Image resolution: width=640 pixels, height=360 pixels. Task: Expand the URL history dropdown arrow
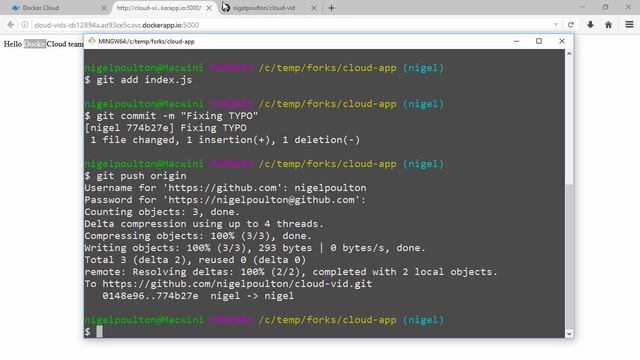556,25
